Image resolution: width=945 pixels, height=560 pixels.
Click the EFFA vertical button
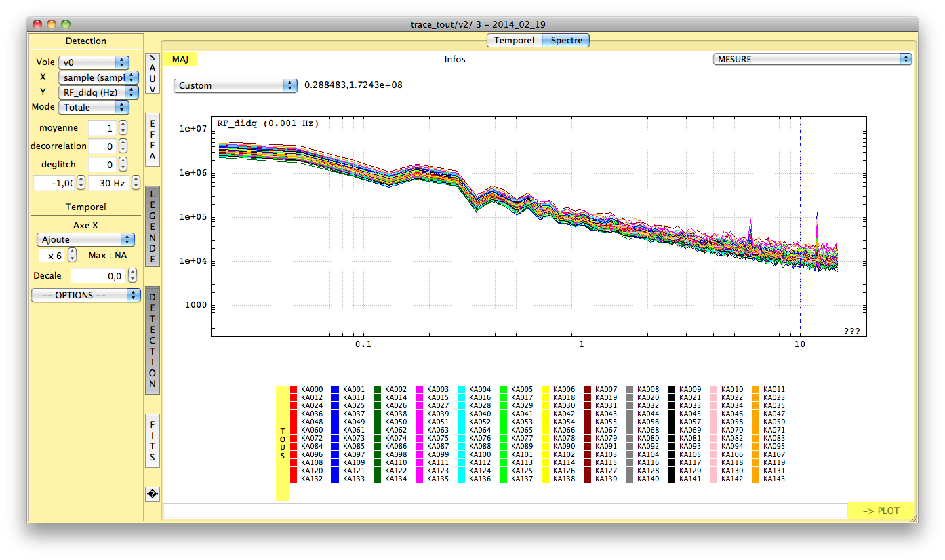[153, 140]
